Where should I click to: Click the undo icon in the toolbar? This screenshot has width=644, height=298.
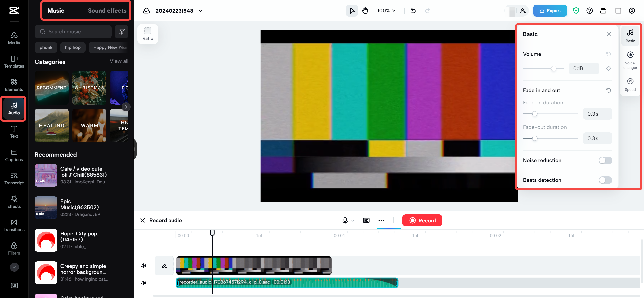(x=413, y=11)
